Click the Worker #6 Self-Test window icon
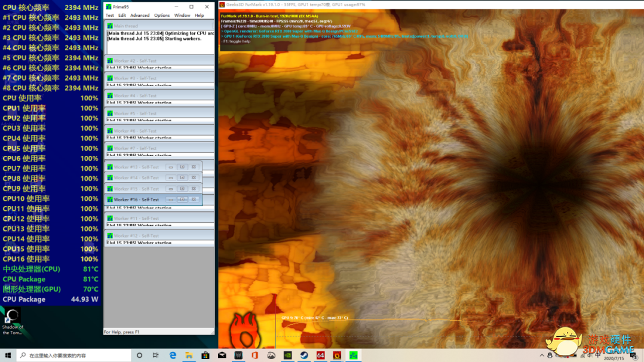 (x=110, y=131)
